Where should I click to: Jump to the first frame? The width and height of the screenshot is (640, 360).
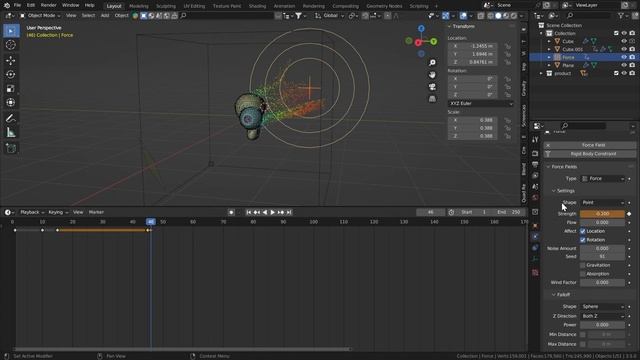(249, 212)
